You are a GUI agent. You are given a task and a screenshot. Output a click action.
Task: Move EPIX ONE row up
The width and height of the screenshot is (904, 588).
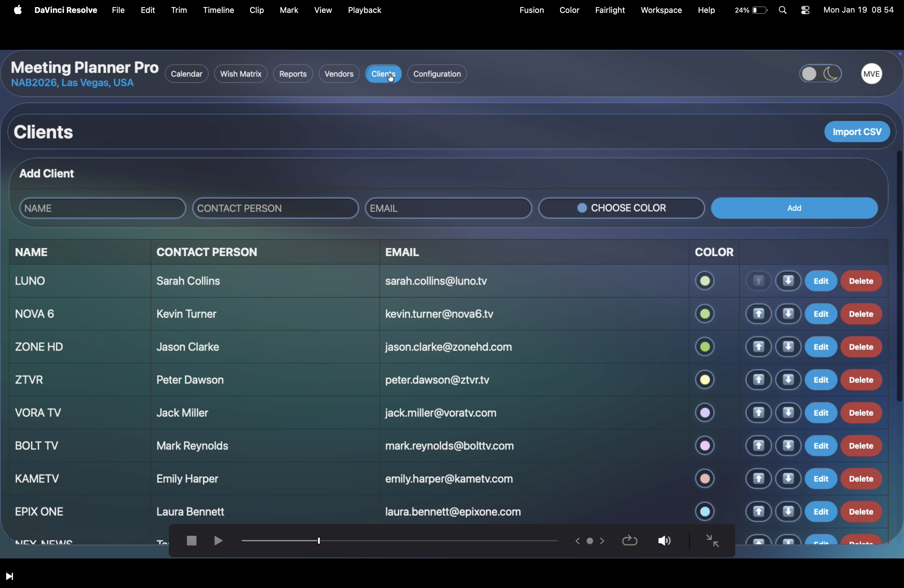coord(758,512)
